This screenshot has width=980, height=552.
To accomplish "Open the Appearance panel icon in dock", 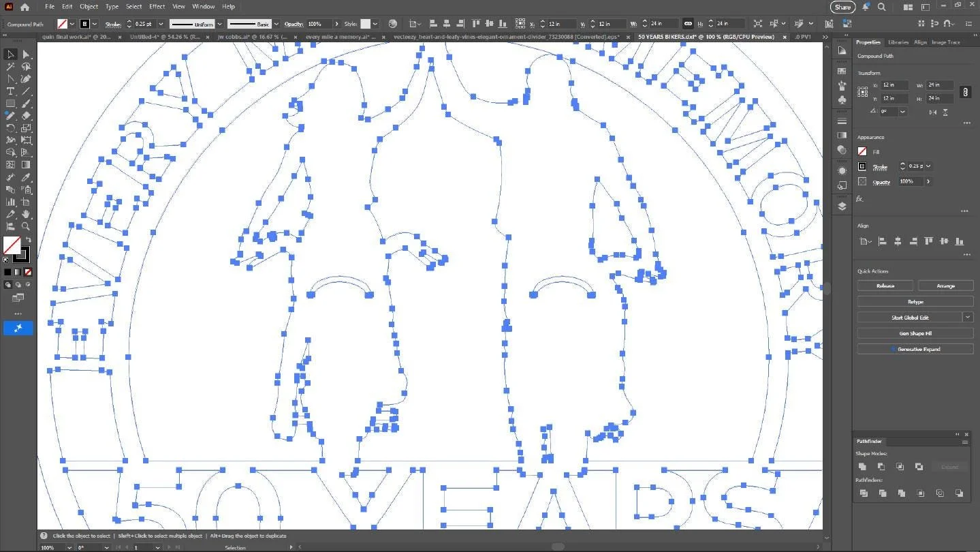I will (x=842, y=170).
